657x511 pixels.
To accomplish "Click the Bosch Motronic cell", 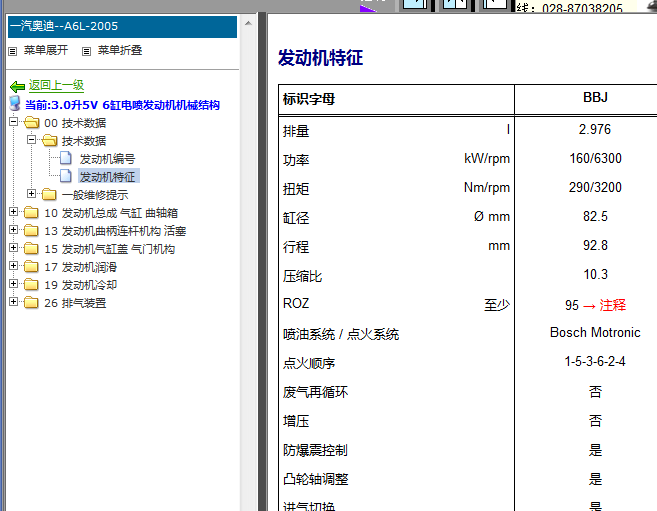I will [595, 333].
